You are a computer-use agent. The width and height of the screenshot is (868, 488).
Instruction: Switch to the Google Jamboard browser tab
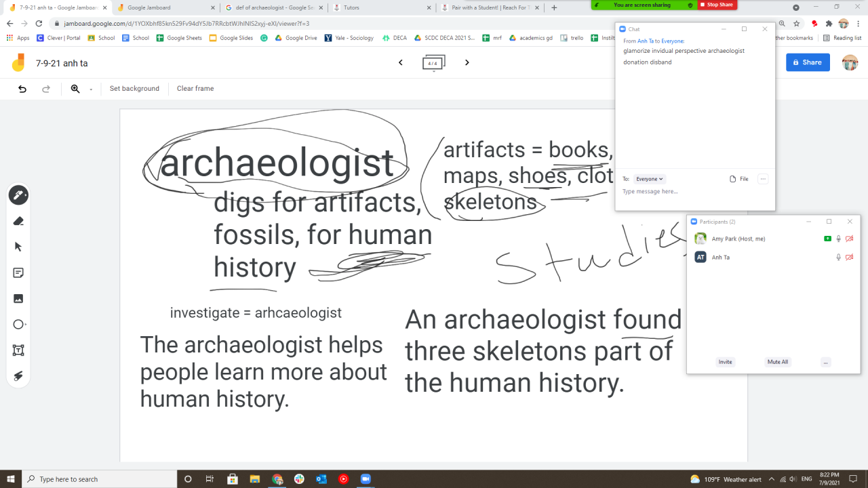click(x=165, y=7)
